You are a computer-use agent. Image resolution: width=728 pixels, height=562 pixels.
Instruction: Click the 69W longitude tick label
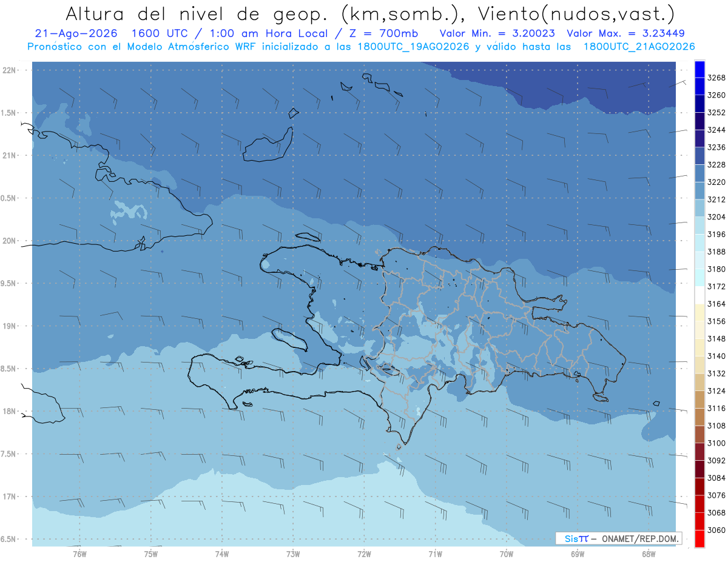pyautogui.click(x=578, y=554)
